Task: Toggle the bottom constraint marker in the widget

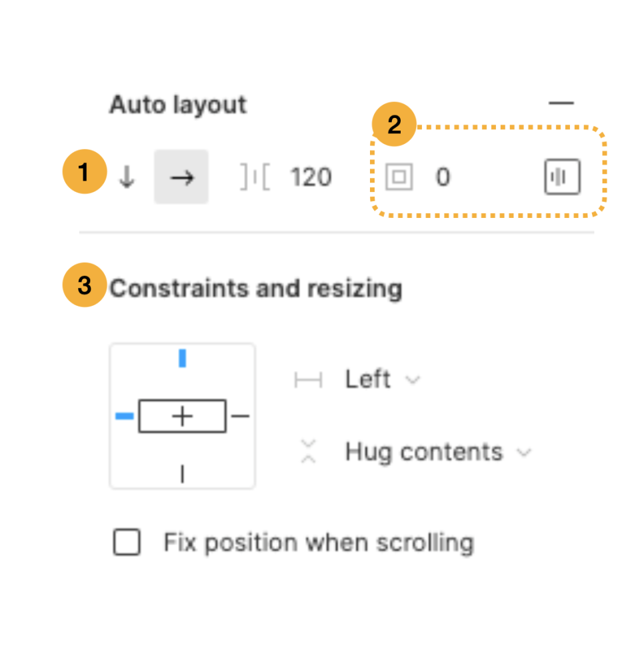Action: coord(183,474)
